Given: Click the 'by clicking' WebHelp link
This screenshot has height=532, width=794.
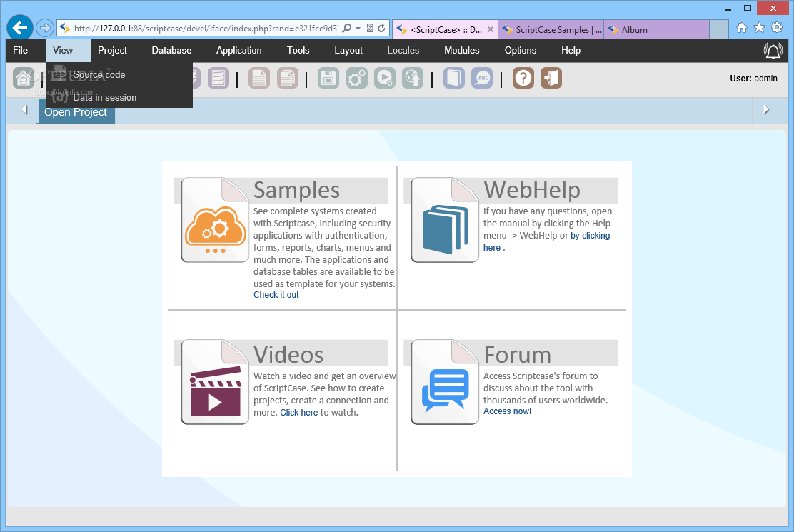Looking at the screenshot, I should tap(590, 236).
